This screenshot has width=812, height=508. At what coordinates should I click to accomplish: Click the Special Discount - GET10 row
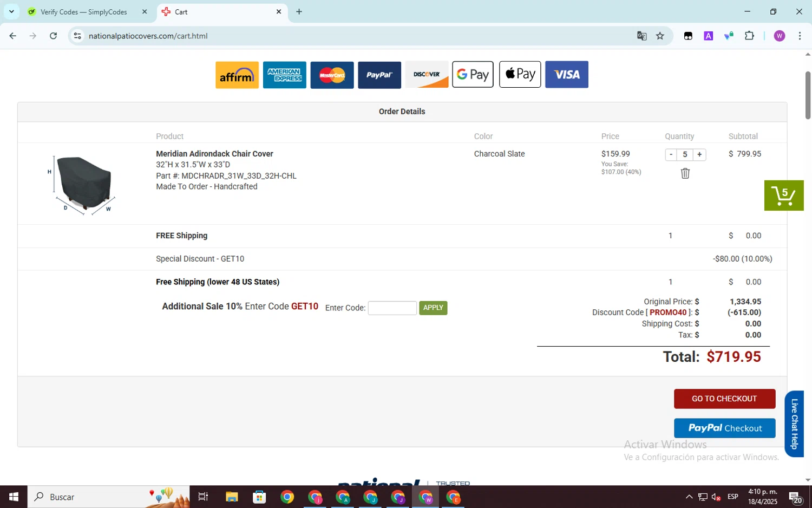(x=402, y=259)
